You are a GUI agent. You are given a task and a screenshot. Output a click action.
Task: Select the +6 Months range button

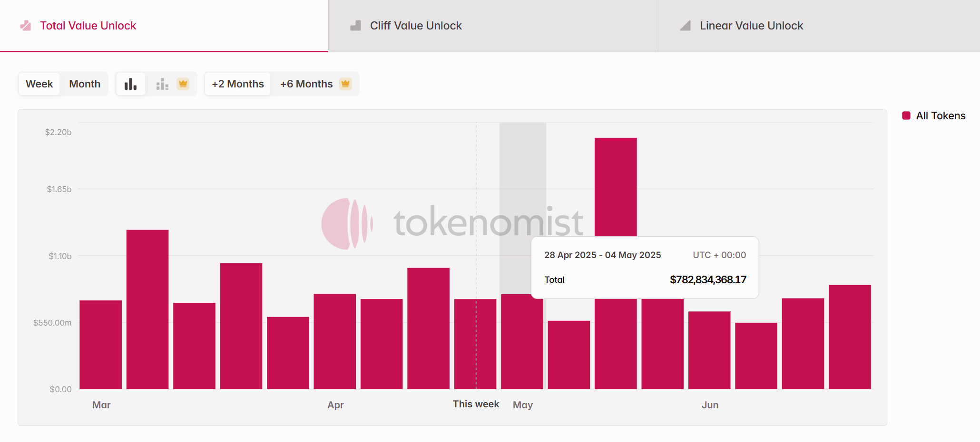[306, 84]
